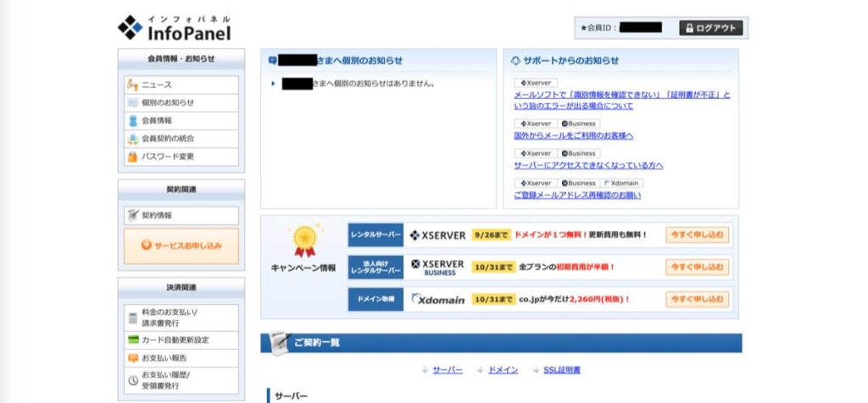Click the orange icon beside お支払い報告
The height and width of the screenshot is (403, 868).
(x=133, y=358)
